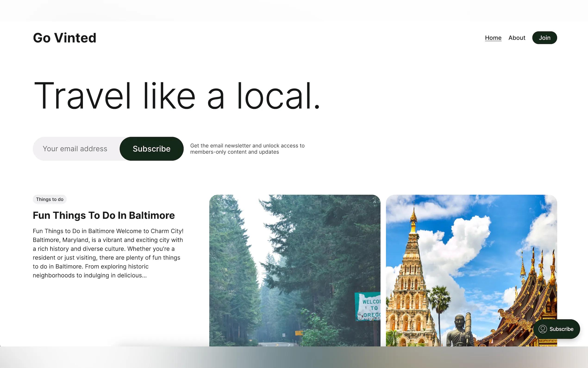The height and width of the screenshot is (368, 588).
Task: Select the 'Things to do' tag
Action: point(50,199)
